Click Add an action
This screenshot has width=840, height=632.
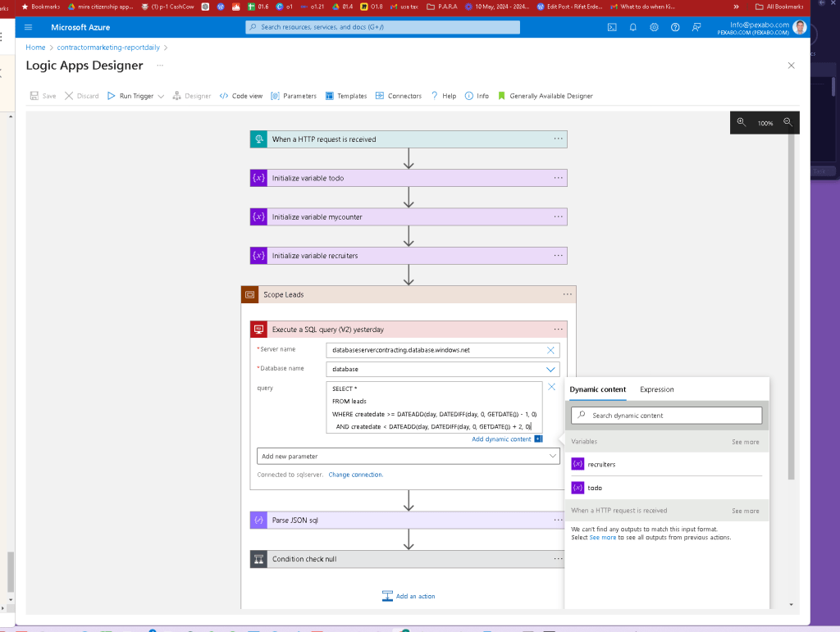(409, 596)
